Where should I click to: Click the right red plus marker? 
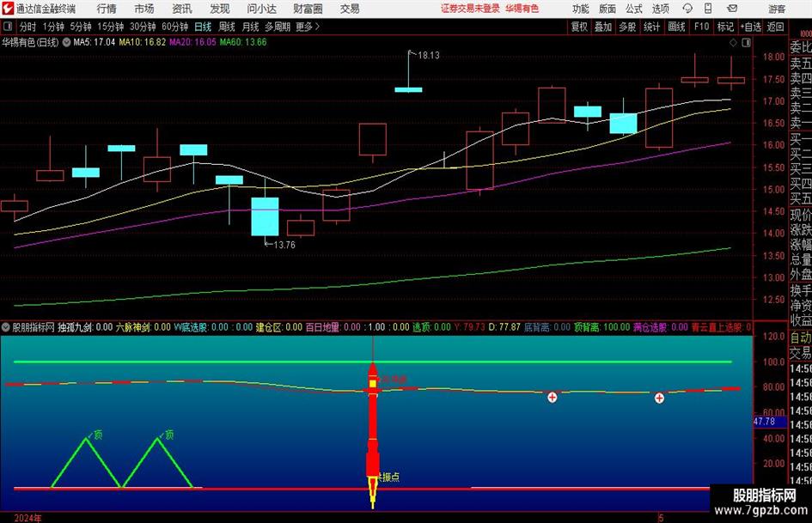point(659,398)
